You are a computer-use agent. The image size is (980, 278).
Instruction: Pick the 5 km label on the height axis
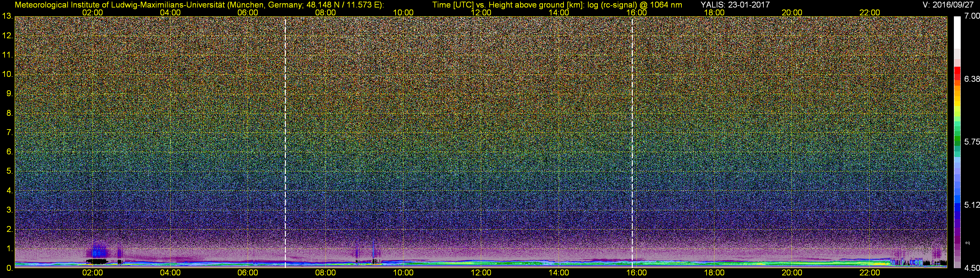[9, 171]
